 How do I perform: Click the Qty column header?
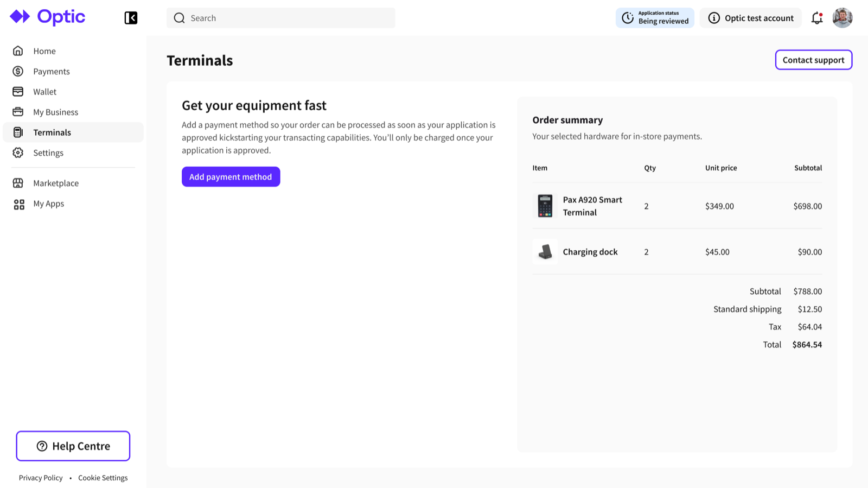[x=650, y=168]
